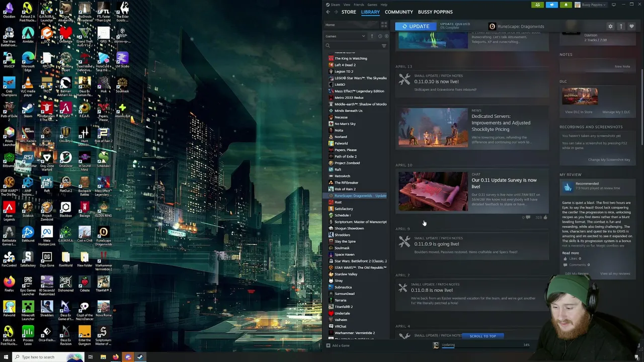Open BUSSY POPPINS profile tab
Image resolution: width=644 pixels, height=362 pixels.
pyautogui.click(x=435, y=12)
